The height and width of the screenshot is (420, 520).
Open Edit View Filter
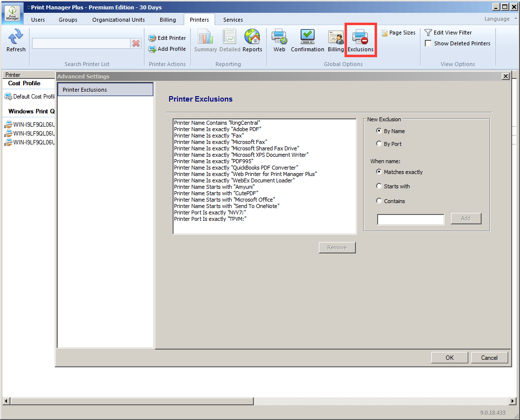pos(448,33)
